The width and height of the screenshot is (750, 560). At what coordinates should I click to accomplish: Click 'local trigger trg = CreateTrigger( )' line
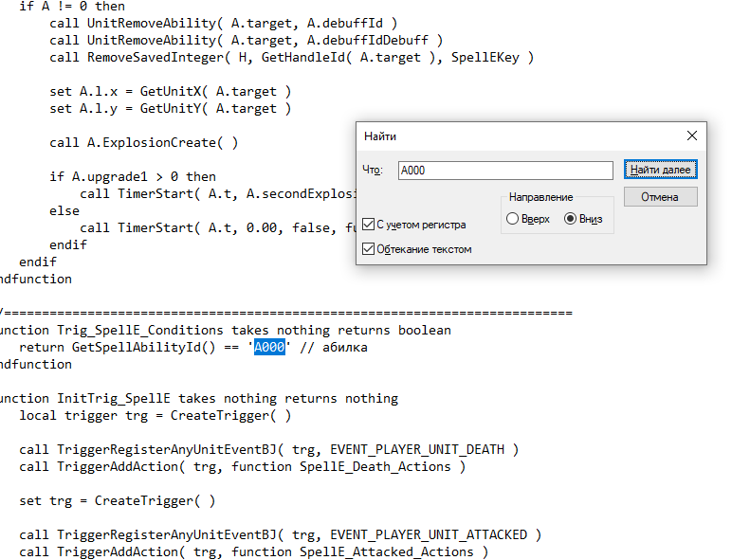155,416
